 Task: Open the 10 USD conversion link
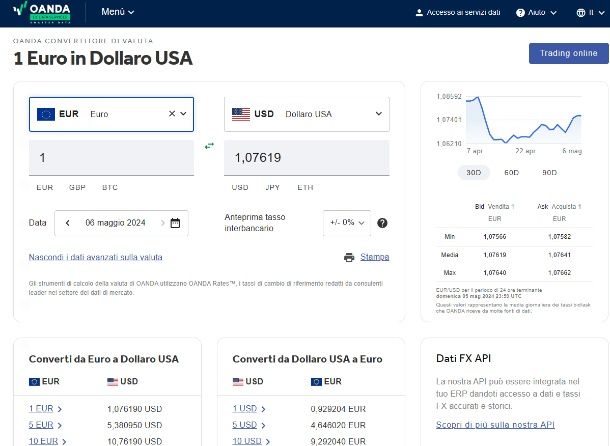[247, 441]
